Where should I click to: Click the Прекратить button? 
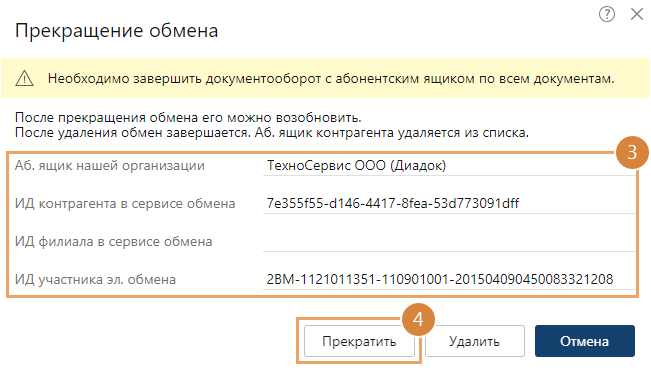tap(359, 341)
